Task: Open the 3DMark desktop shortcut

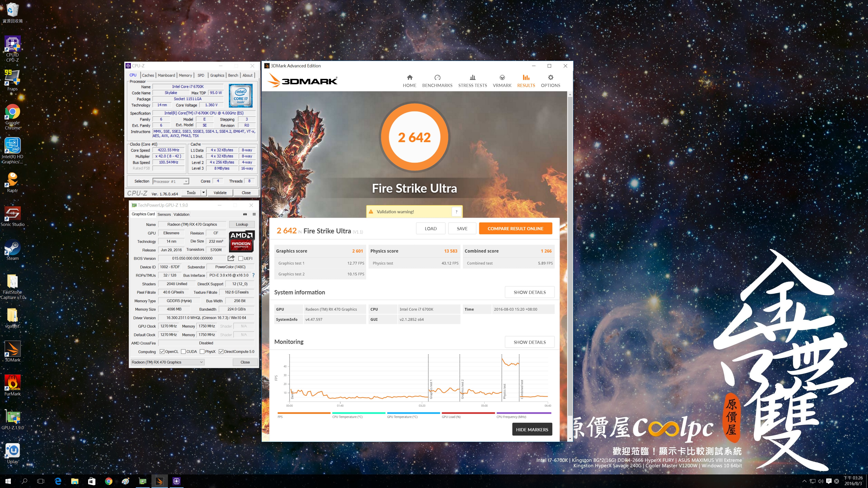Action: 12,352
